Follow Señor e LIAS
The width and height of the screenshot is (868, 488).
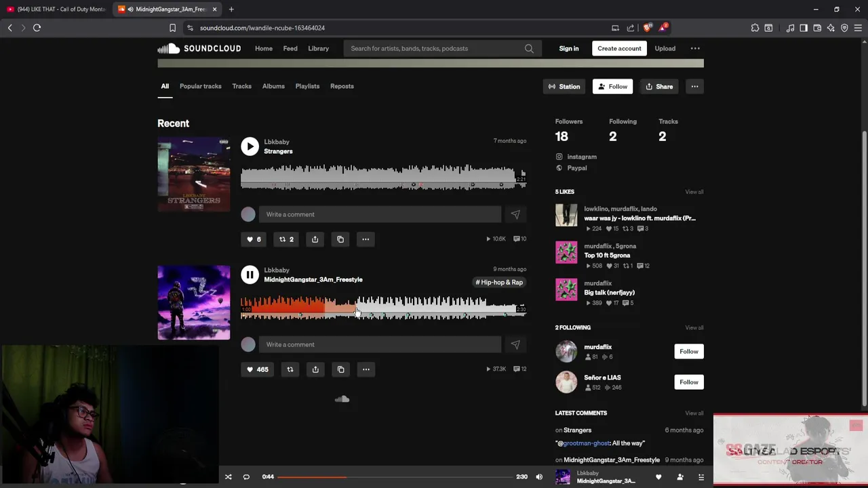pyautogui.click(x=689, y=382)
